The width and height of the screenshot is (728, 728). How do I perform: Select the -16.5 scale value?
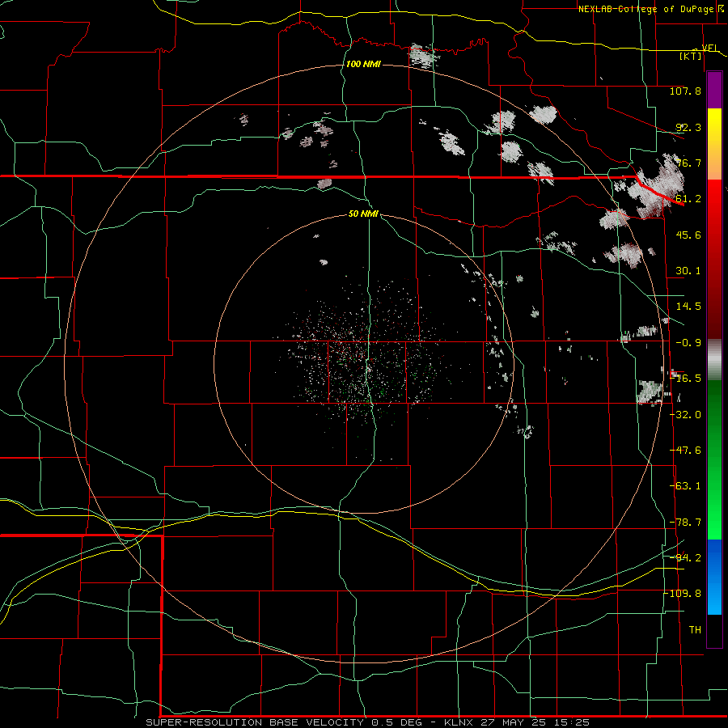point(685,379)
